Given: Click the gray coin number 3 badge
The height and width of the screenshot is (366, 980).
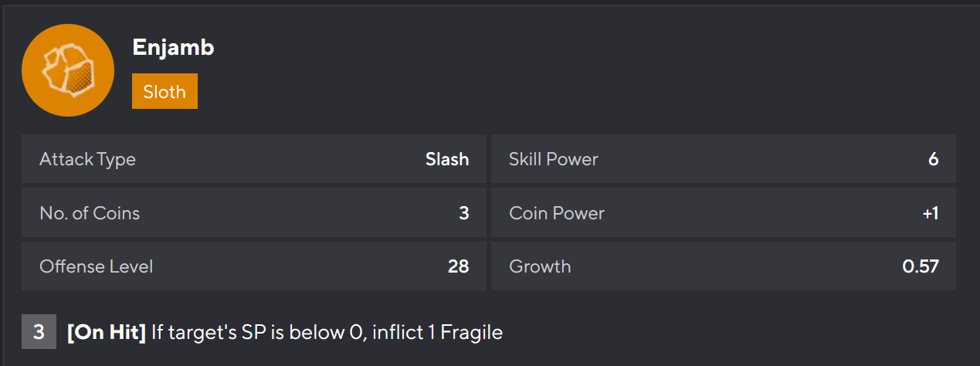Looking at the screenshot, I should click(39, 333).
